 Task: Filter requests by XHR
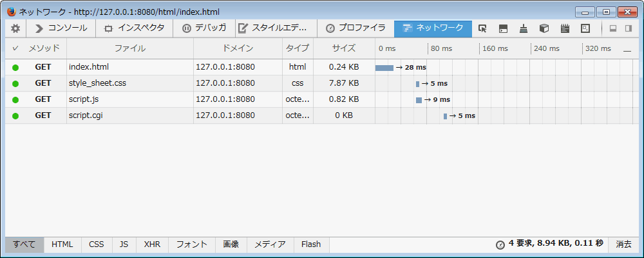coord(152,244)
